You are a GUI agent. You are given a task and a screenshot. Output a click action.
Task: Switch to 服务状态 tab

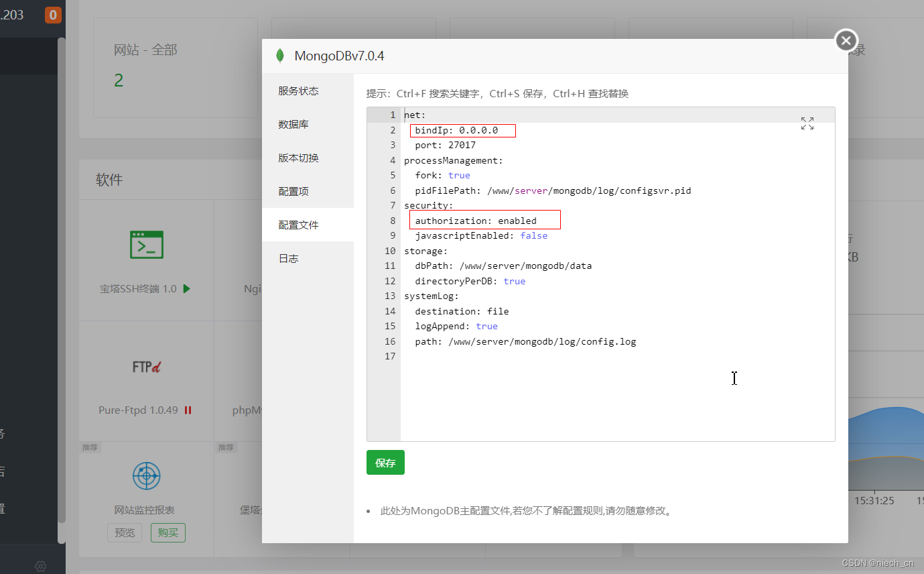click(308, 91)
